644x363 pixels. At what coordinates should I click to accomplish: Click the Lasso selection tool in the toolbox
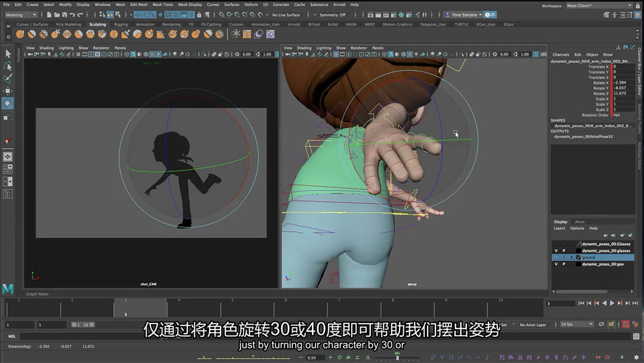coord(8,66)
